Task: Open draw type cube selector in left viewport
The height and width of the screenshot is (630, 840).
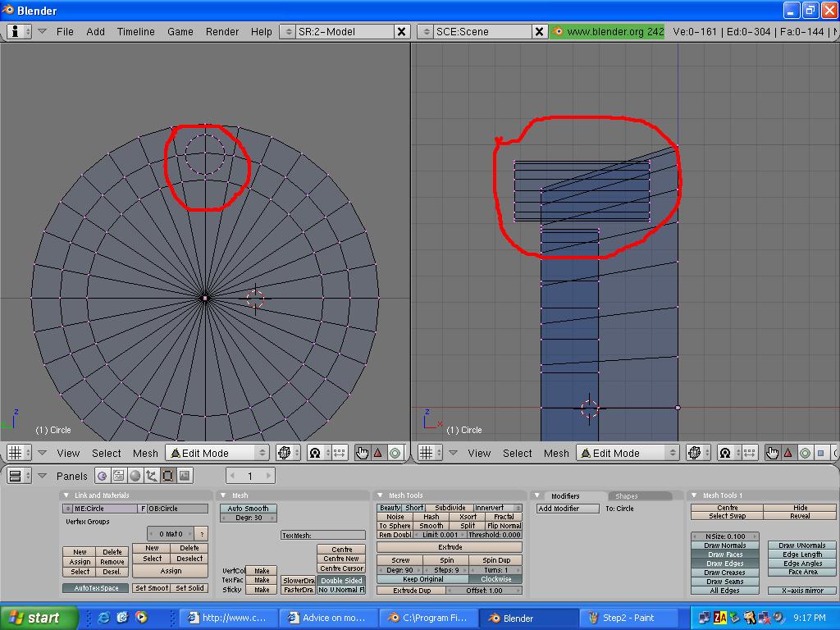Action: pos(288,453)
